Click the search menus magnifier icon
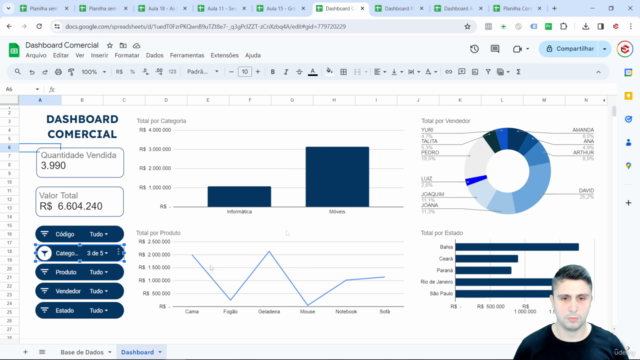The image size is (640, 360). 18,72
